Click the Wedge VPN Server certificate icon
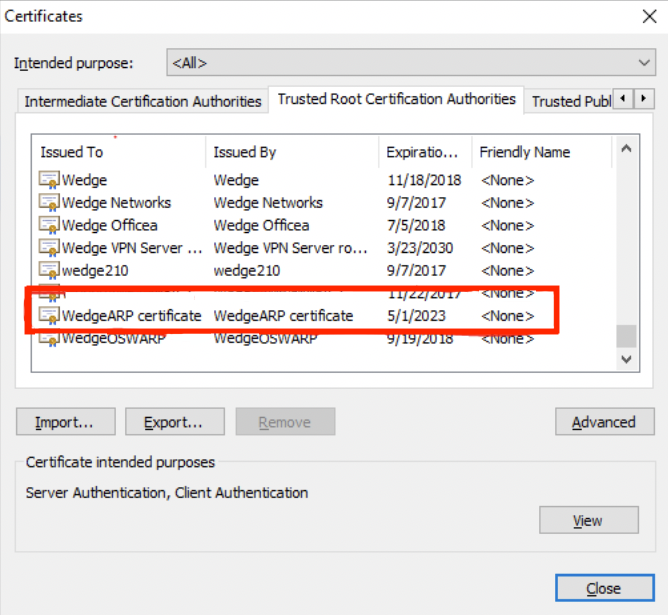Screen dimensions: 668x615 (49, 248)
